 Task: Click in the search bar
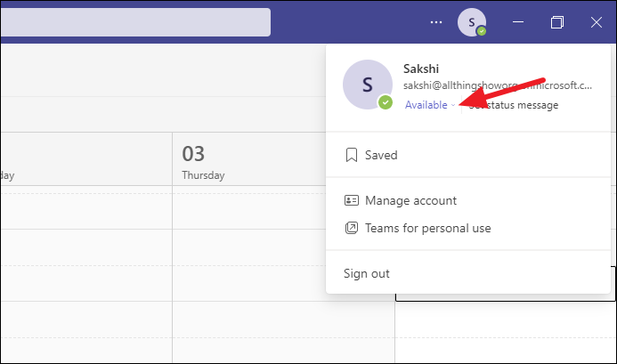pyautogui.click(x=135, y=22)
